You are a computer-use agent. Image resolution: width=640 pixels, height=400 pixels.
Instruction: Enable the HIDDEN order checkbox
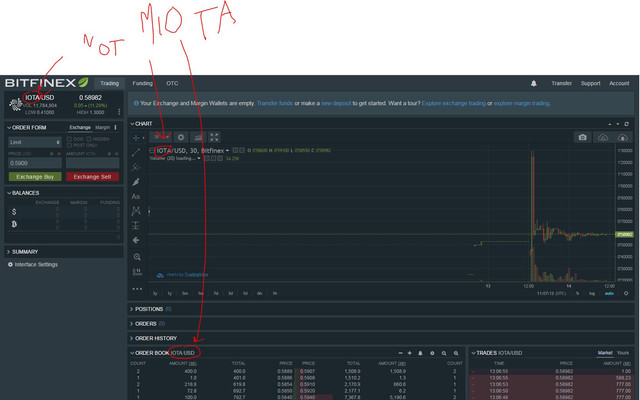89,139
